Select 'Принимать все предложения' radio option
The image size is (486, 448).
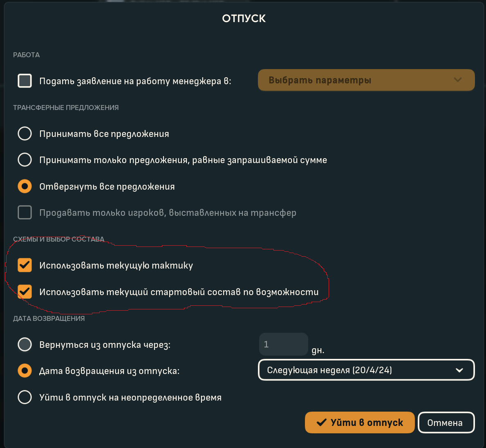click(x=25, y=134)
